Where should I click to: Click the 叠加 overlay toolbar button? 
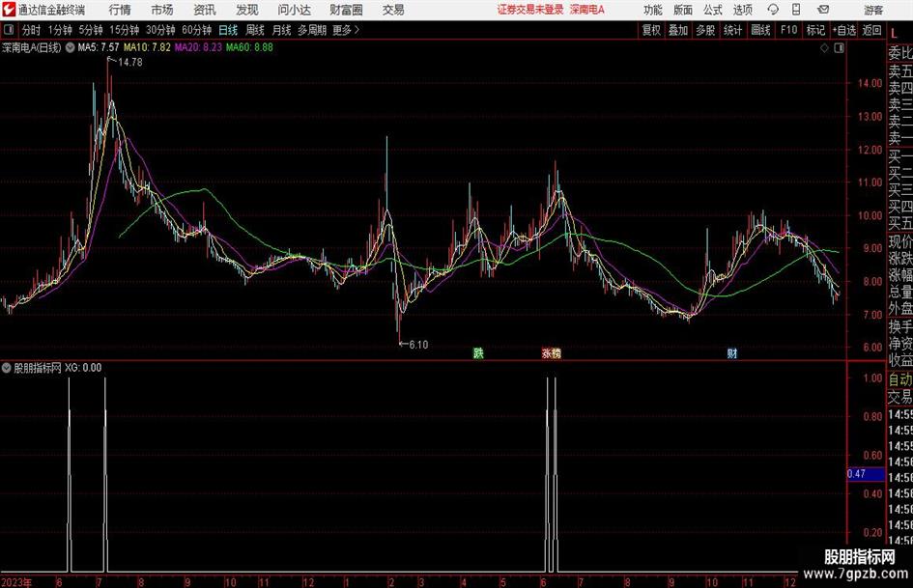678,30
